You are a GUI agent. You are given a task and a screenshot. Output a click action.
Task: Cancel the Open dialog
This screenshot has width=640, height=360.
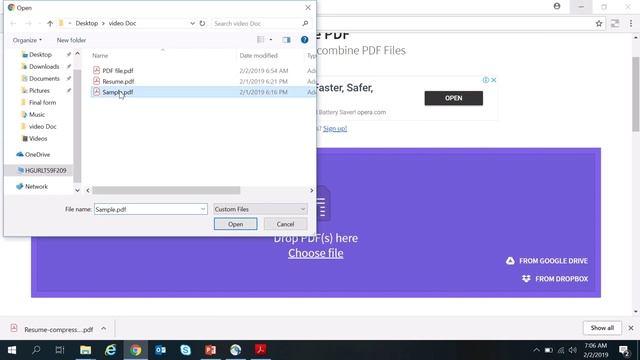pos(285,224)
